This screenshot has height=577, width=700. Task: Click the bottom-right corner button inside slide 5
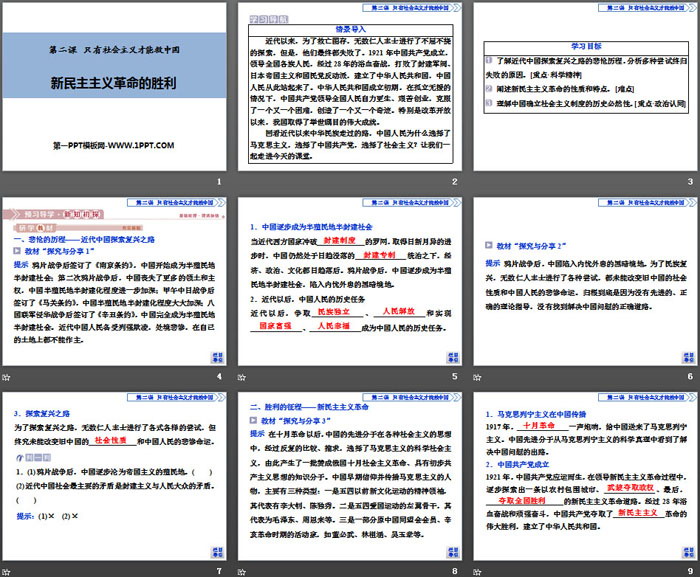453,357
